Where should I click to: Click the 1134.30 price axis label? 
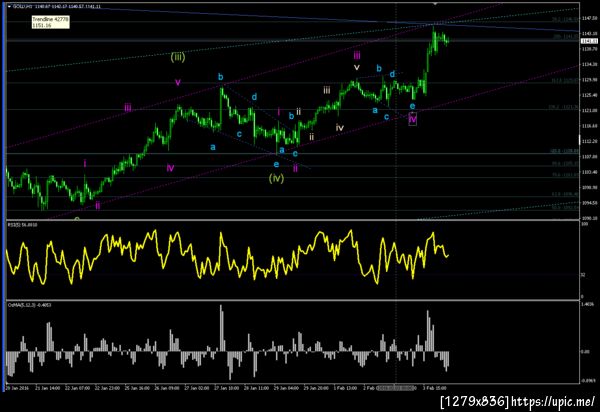coord(589,64)
